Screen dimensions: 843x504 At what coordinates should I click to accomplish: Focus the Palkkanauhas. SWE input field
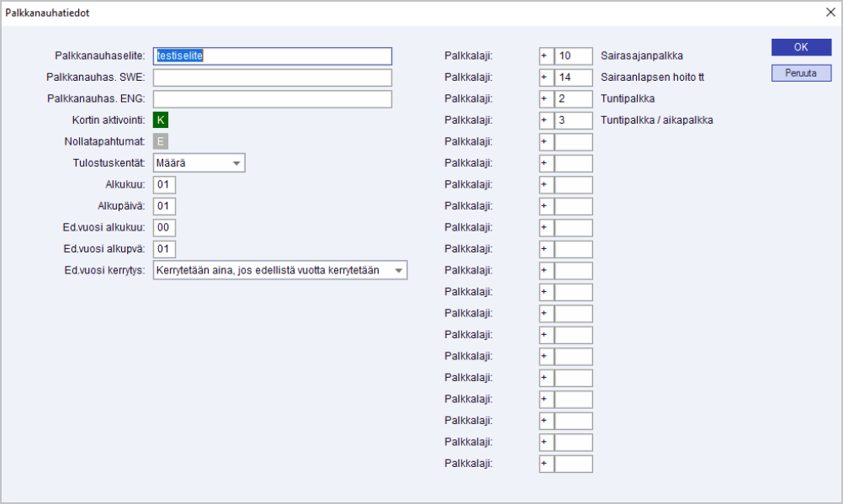273,77
